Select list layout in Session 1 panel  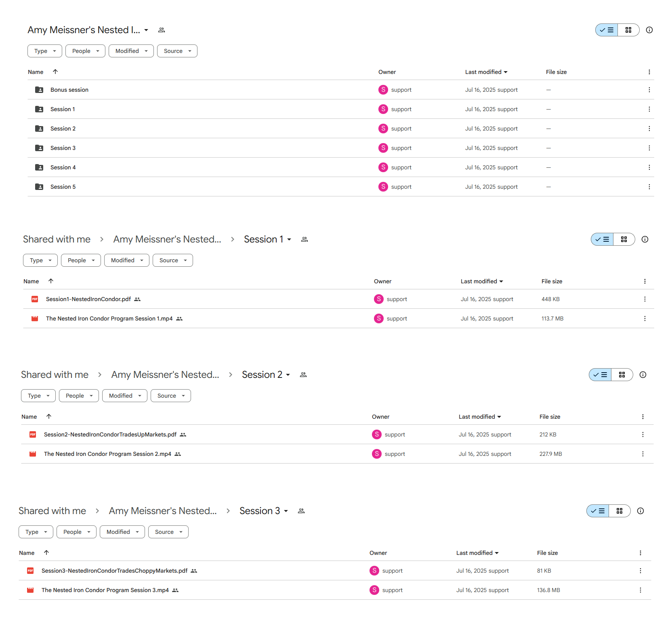point(602,239)
